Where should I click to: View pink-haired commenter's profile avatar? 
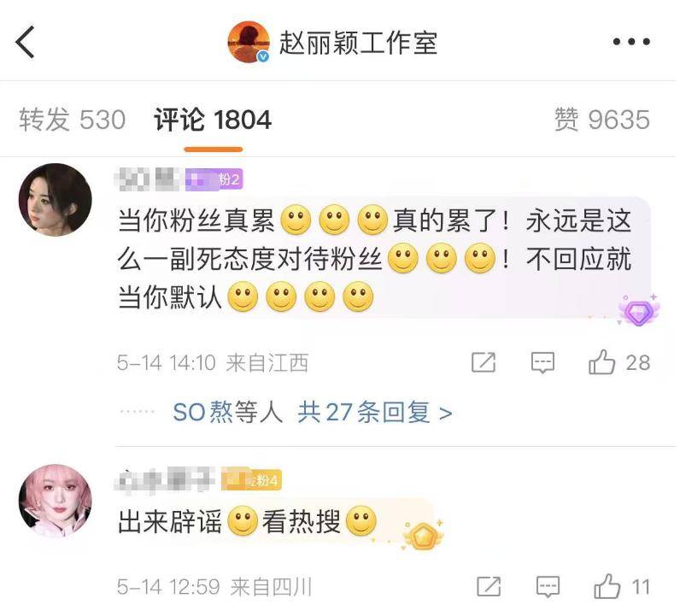(x=55, y=501)
